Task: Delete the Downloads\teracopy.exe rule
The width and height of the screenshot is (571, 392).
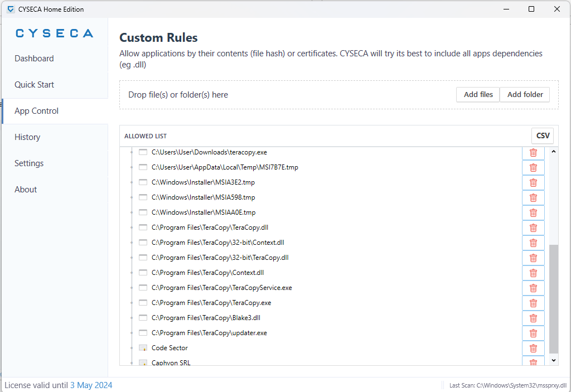Action: coord(533,153)
